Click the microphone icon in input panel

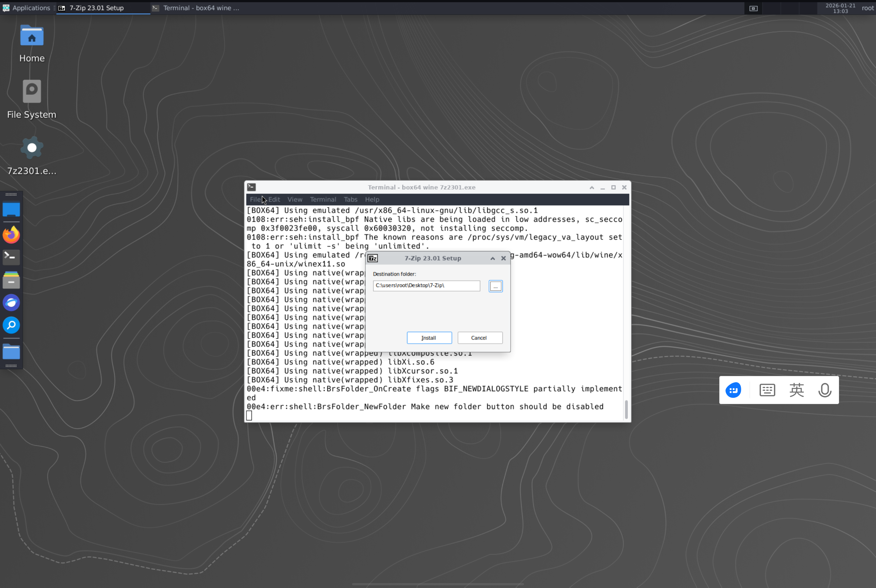pos(824,390)
